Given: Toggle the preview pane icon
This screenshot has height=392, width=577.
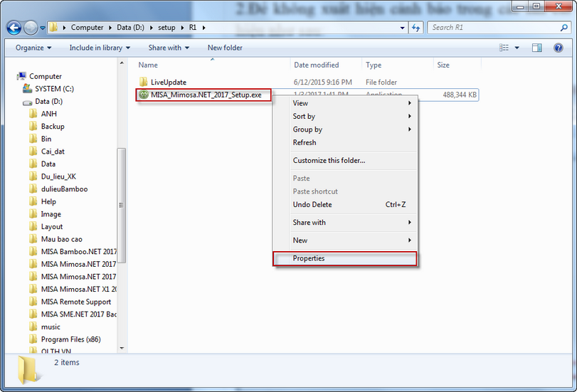Looking at the screenshot, I should point(537,48).
